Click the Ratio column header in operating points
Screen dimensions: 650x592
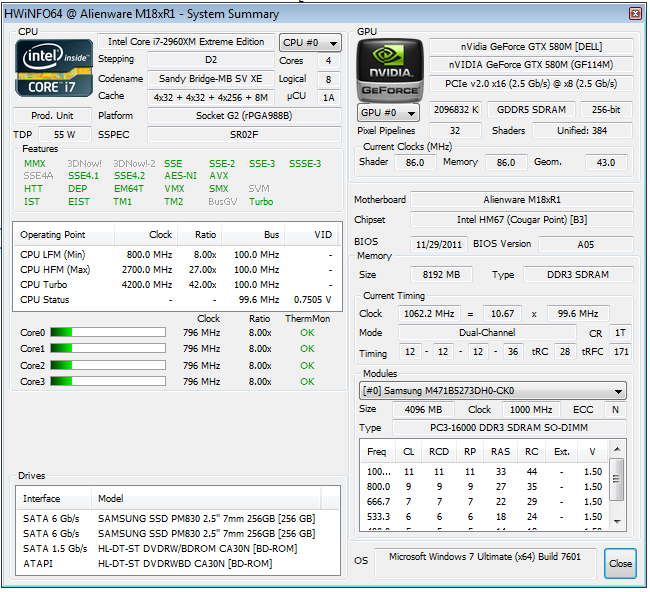tap(199, 235)
